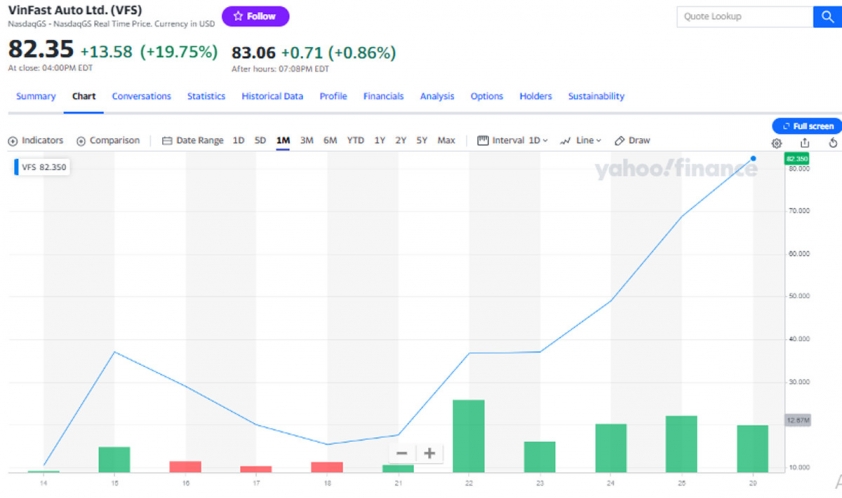Screen dimensions: 842x498
Task: Open the Options tab
Action: (x=487, y=96)
